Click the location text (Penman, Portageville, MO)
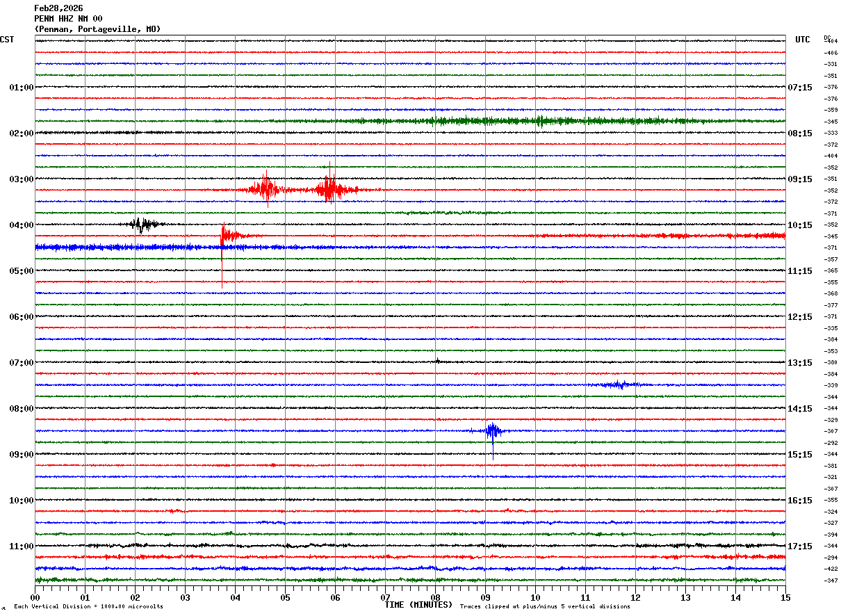 pos(97,29)
